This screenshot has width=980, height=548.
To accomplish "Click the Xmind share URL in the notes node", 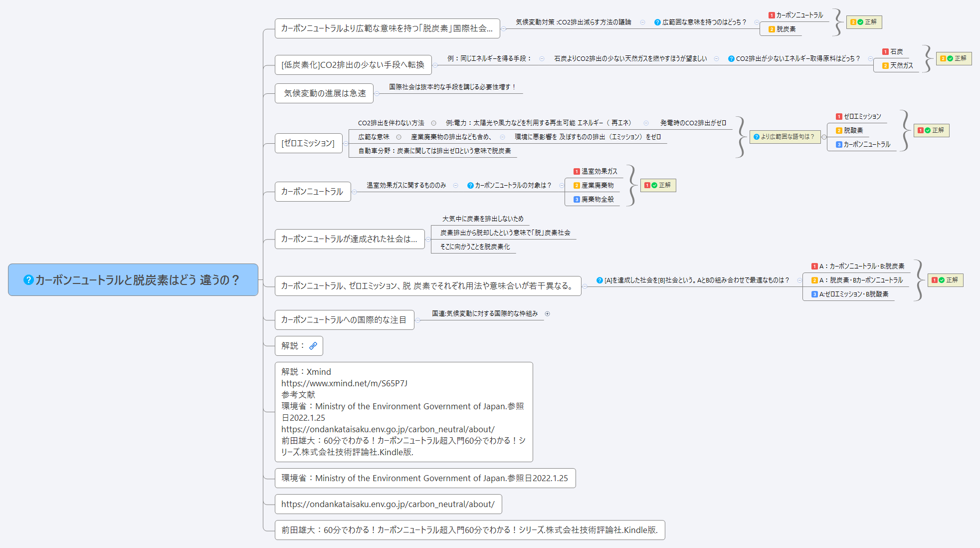I will coord(344,383).
